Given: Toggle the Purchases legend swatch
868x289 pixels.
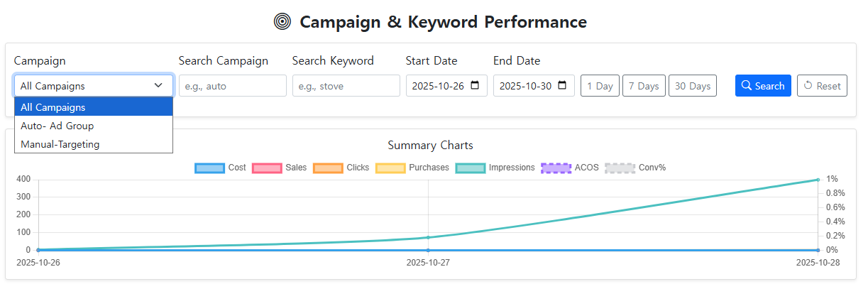Looking at the screenshot, I should (390, 168).
